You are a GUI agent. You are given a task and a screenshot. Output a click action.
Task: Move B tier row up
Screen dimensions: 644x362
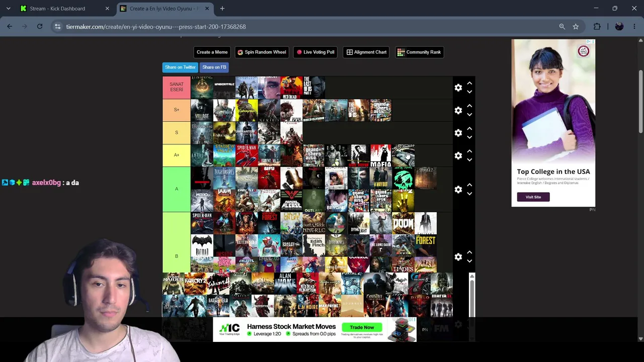(469, 252)
